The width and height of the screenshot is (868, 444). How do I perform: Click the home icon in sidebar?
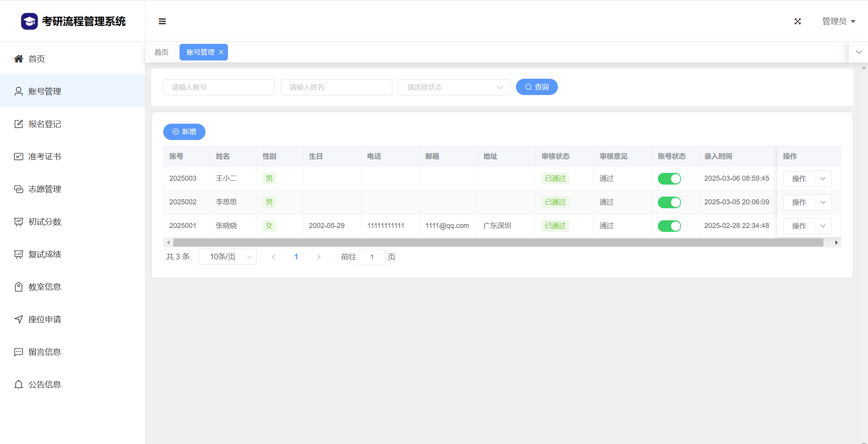click(18, 59)
